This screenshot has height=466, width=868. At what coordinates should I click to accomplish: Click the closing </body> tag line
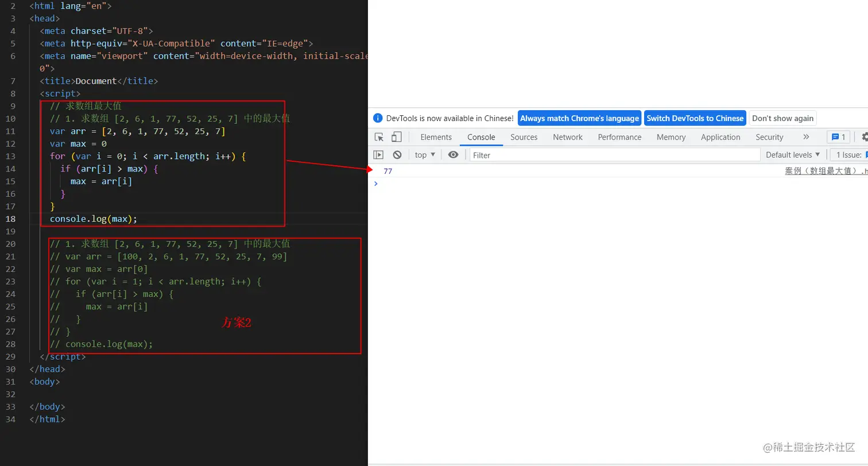(x=48, y=407)
